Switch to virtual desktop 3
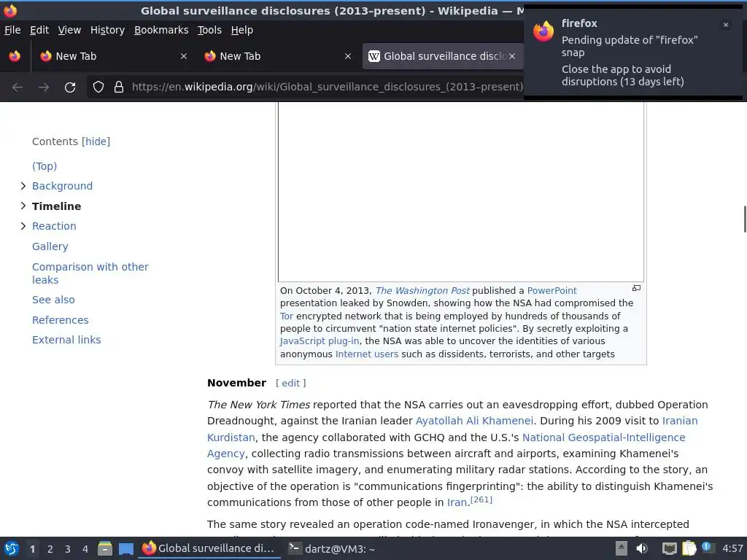 point(68,549)
